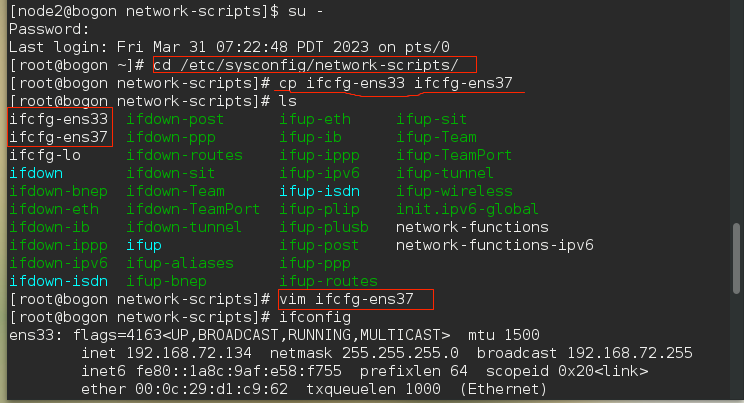Viewport: 744px width, 403px height.
Task: Click the ifcfg-ens37 file name in listing
Action: click(x=59, y=137)
